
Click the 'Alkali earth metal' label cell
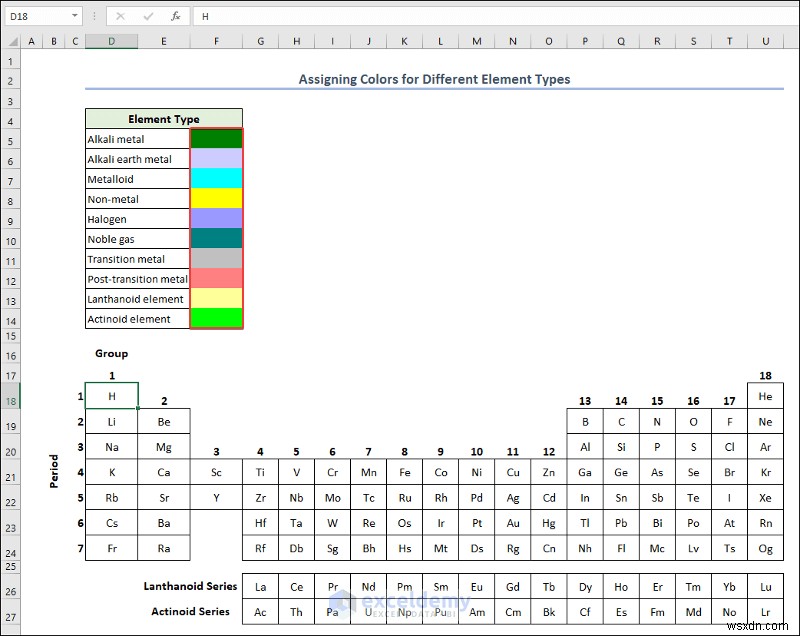point(137,159)
